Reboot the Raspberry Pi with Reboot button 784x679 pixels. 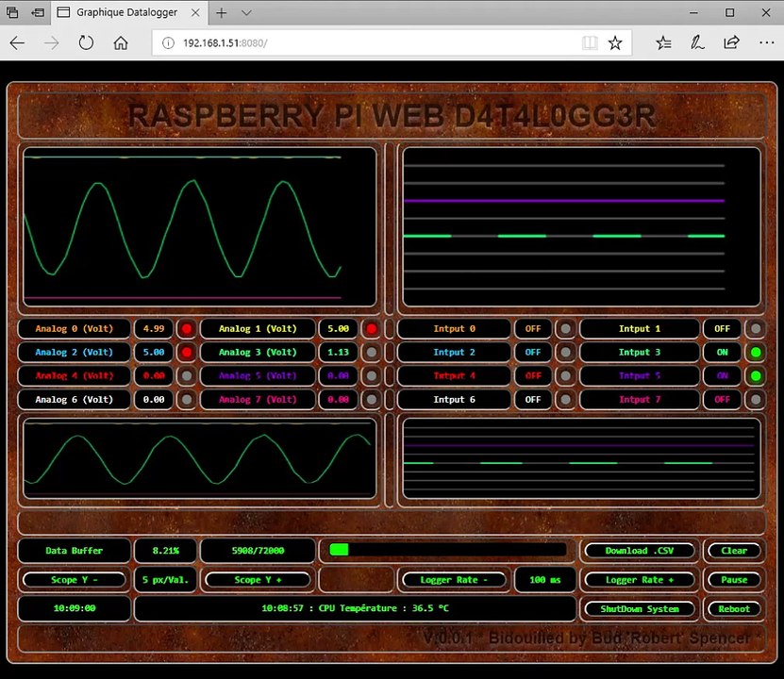tap(734, 608)
